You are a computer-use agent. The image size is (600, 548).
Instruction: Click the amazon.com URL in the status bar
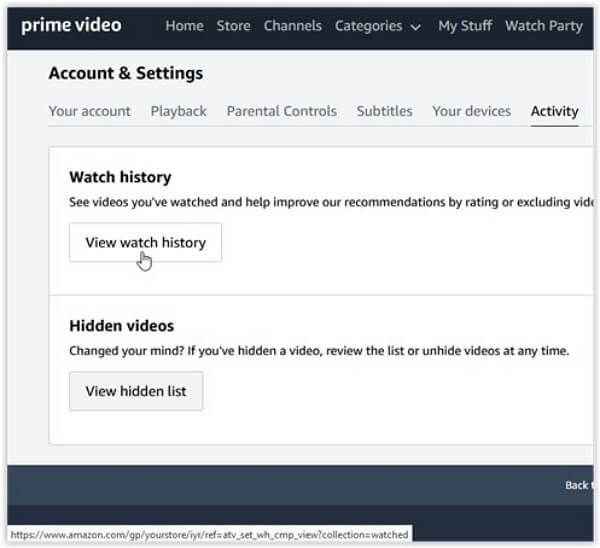click(209, 534)
